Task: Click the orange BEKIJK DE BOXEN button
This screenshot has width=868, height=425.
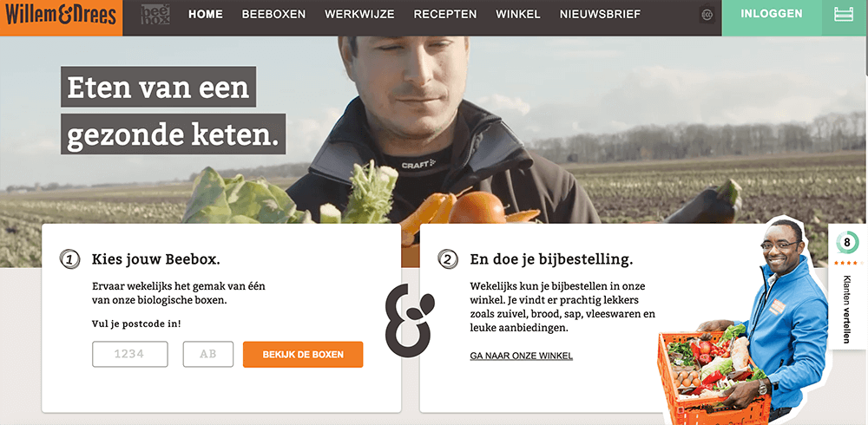Action: point(303,354)
